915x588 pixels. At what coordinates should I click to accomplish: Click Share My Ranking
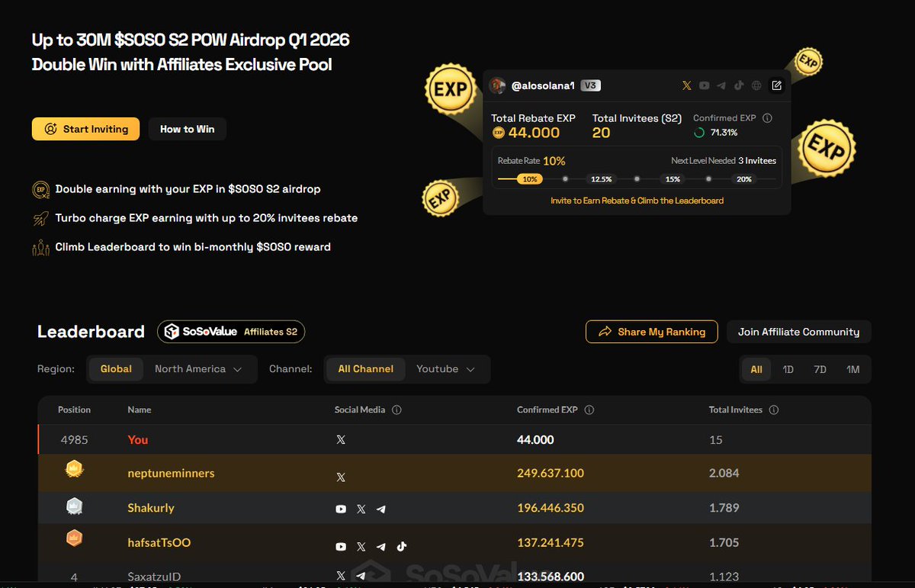(652, 332)
